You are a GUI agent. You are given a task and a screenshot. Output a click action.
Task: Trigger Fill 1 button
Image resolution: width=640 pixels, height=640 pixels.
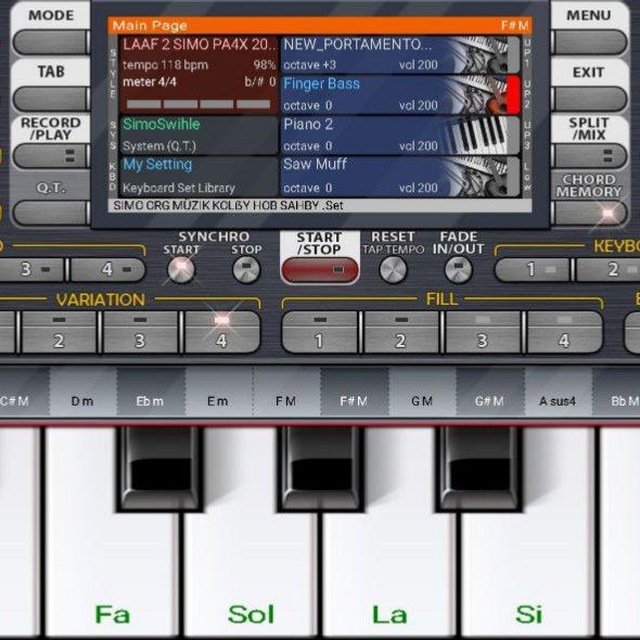coord(320,333)
